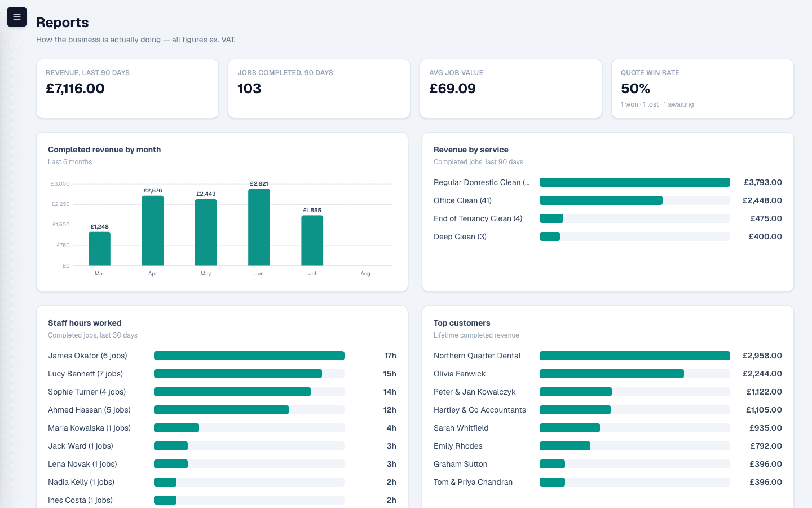Select the Deep Clean (3) service label

460,237
